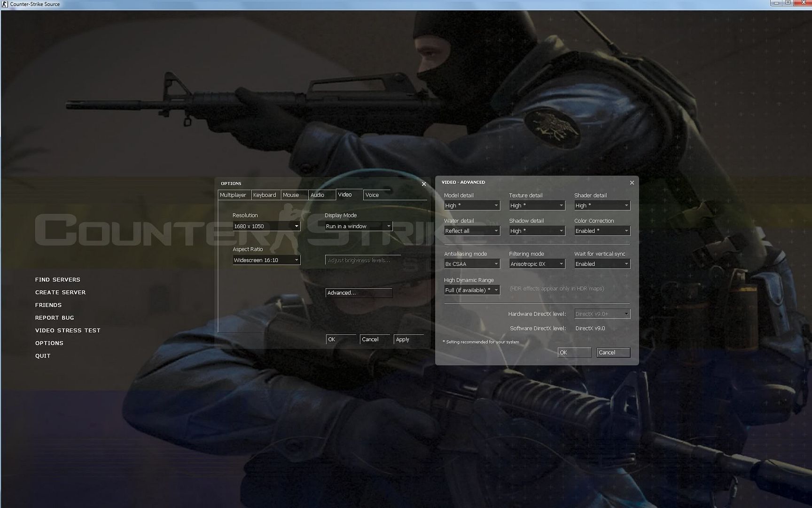Open the Resolution dropdown
The image size is (812, 508).
pyautogui.click(x=266, y=226)
